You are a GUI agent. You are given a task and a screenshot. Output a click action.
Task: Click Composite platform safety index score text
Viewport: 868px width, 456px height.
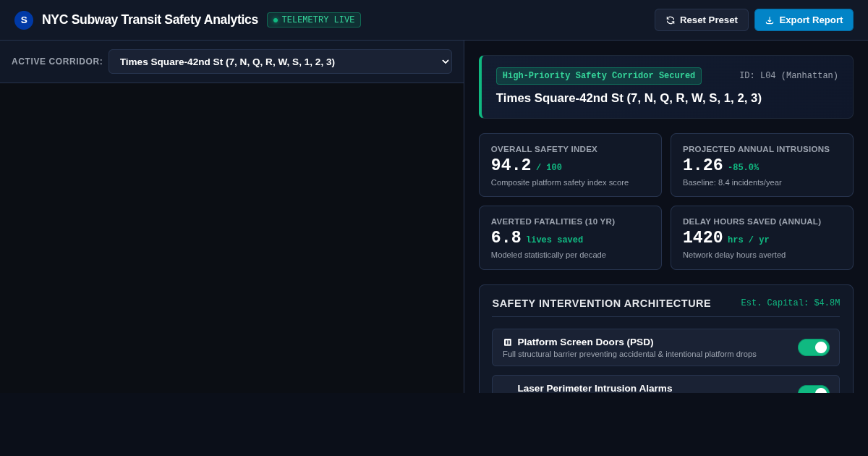click(560, 182)
